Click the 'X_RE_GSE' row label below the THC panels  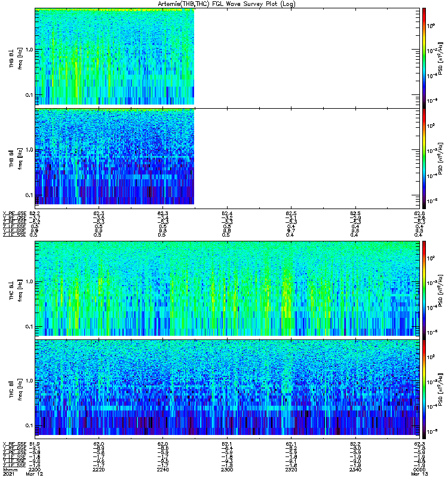tap(14, 444)
